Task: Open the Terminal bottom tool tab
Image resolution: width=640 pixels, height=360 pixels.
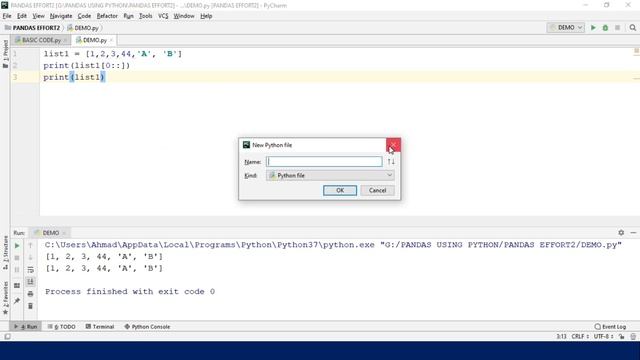Action: click(x=100, y=327)
